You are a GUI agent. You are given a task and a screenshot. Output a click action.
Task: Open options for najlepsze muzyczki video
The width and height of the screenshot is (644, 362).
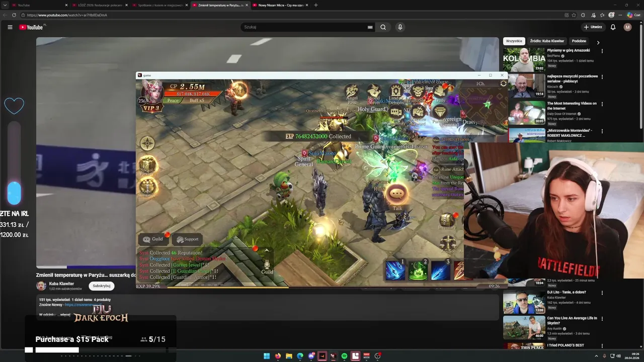point(602,77)
